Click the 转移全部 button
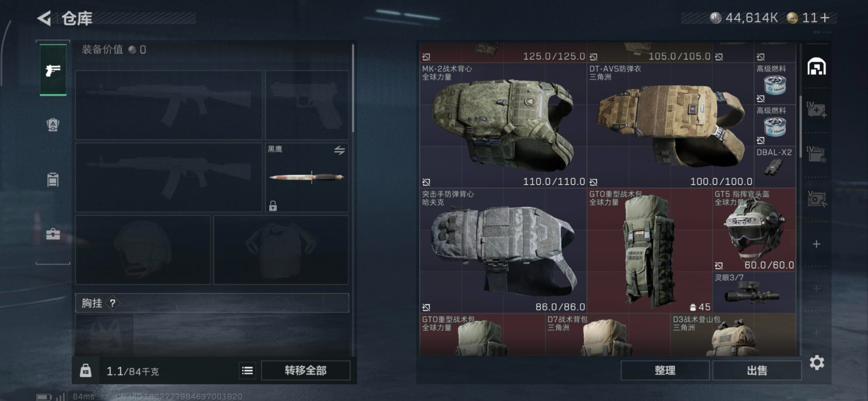 pyautogui.click(x=306, y=371)
